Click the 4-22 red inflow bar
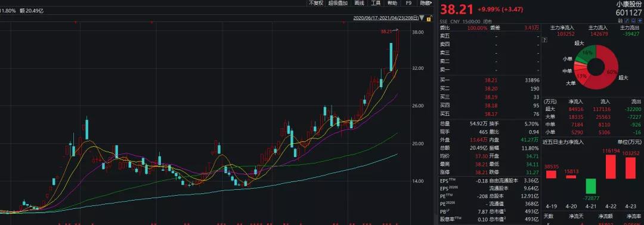This screenshot has height=225, width=644. [x=611, y=167]
